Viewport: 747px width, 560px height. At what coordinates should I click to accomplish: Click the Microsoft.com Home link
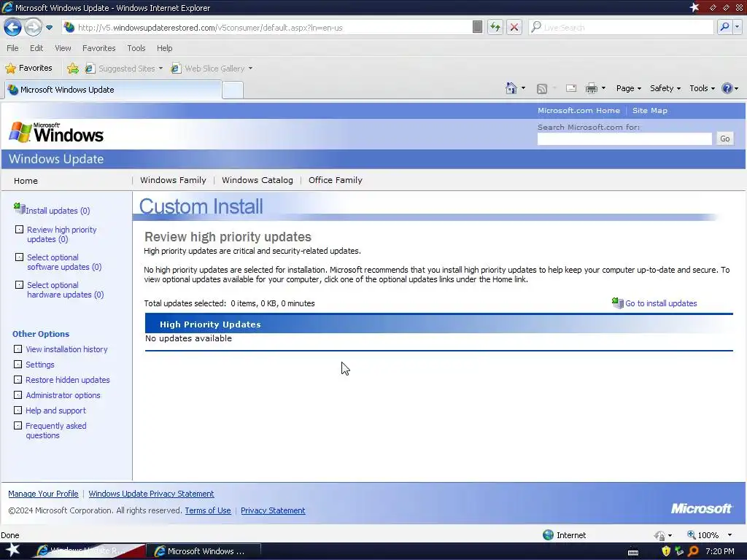point(578,111)
